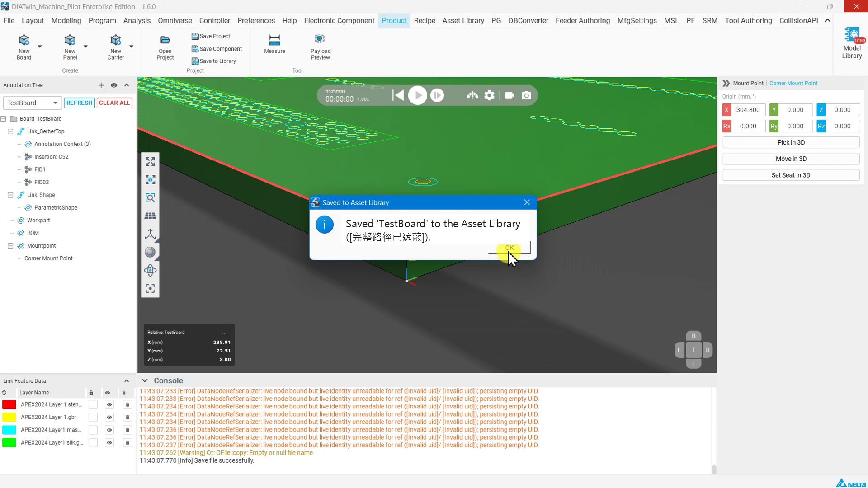Click the focus target icon in viewport toolbar
The width and height of the screenshot is (868, 488).
[x=150, y=288]
